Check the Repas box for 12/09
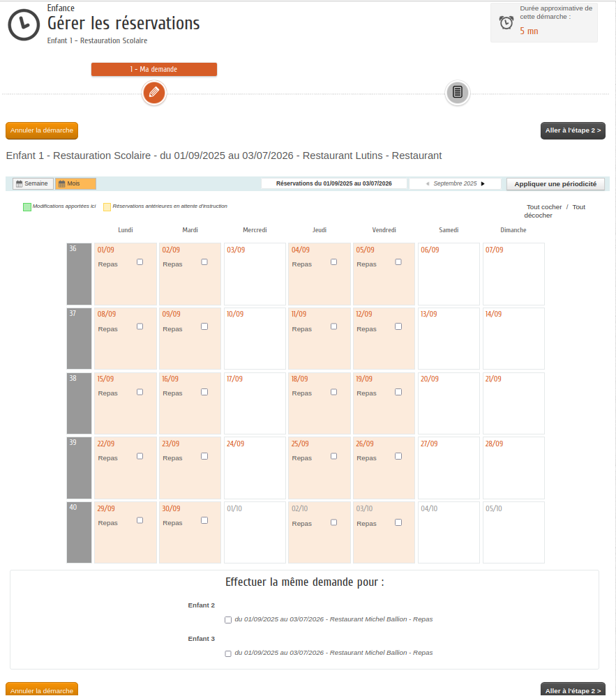 398,326
